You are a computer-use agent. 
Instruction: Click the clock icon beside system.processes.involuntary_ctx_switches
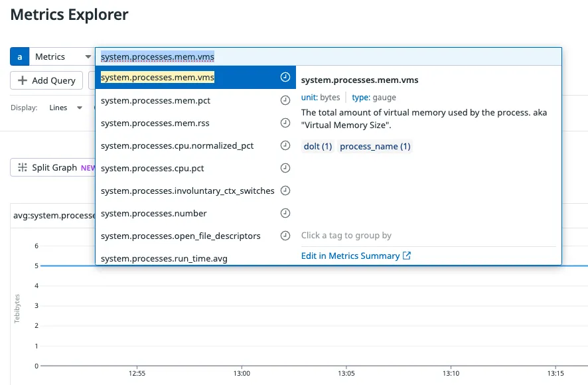(285, 191)
